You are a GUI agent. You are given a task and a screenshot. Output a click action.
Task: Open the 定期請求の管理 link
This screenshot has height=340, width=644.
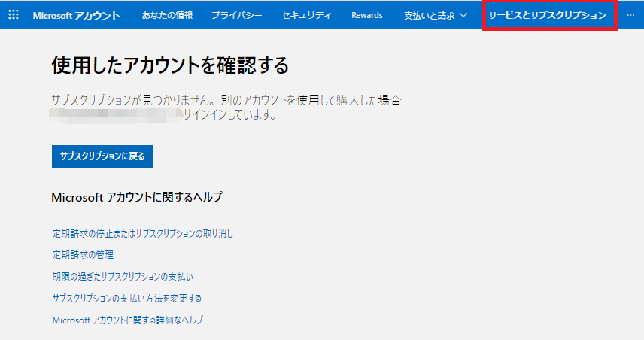(x=83, y=255)
